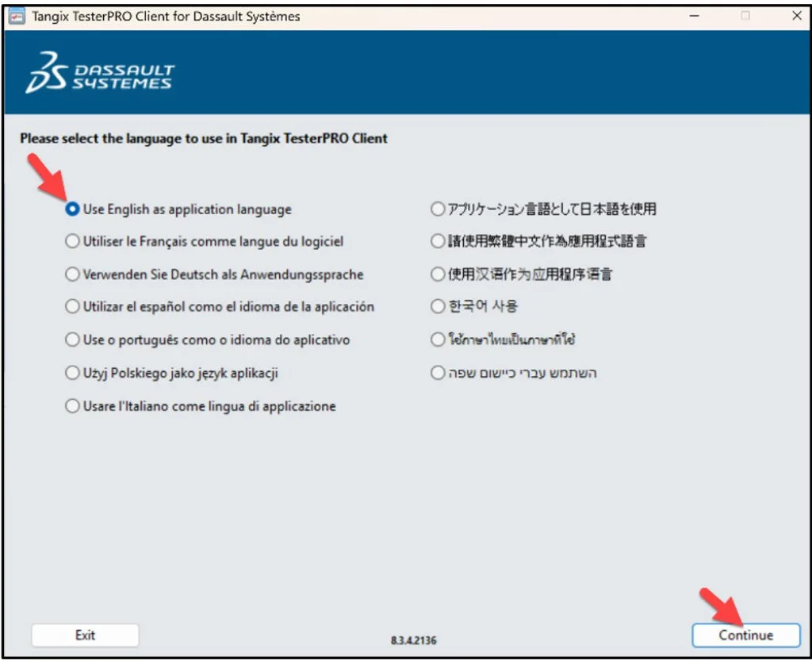Click the Continue button
The width and height of the screenshot is (812, 660).
click(x=745, y=635)
